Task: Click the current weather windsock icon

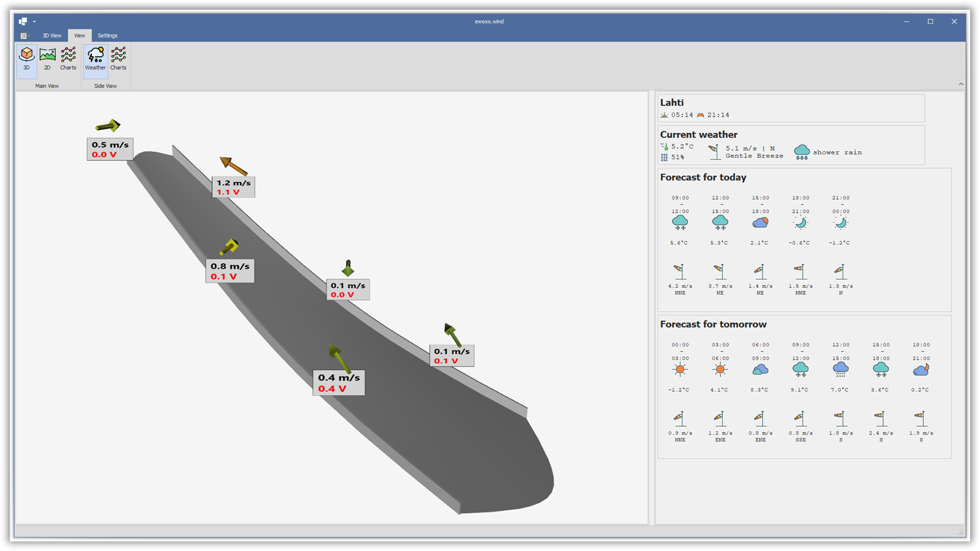Action: [x=714, y=151]
